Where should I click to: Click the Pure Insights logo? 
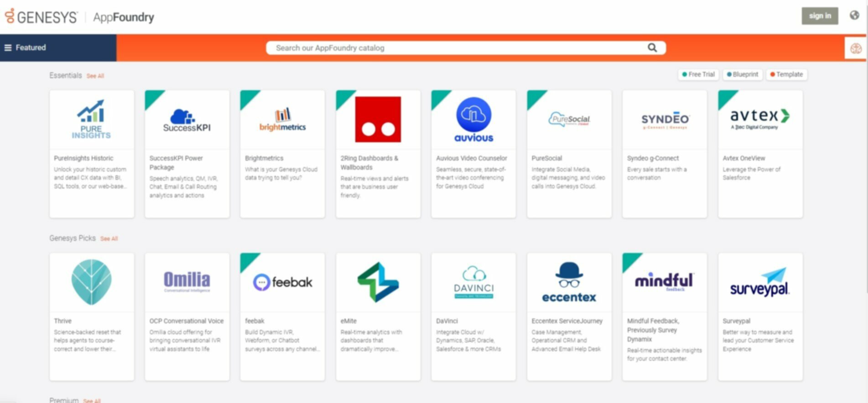tap(91, 119)
